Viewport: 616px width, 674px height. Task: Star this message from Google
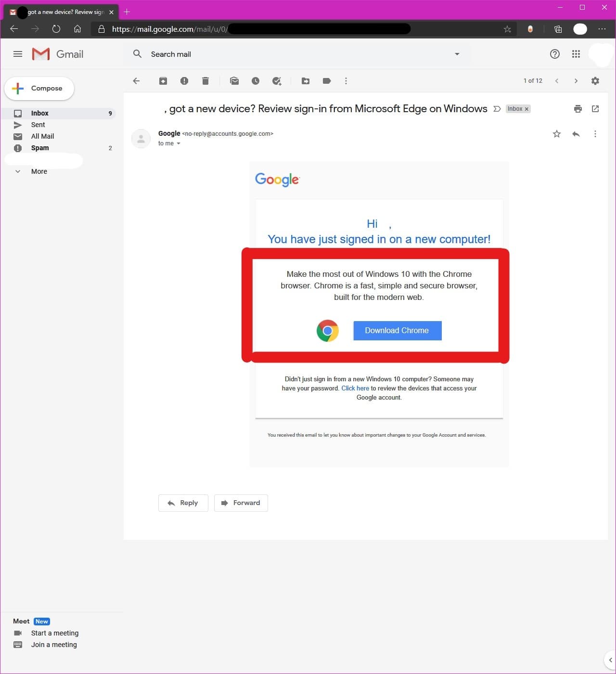coord(557,134)
